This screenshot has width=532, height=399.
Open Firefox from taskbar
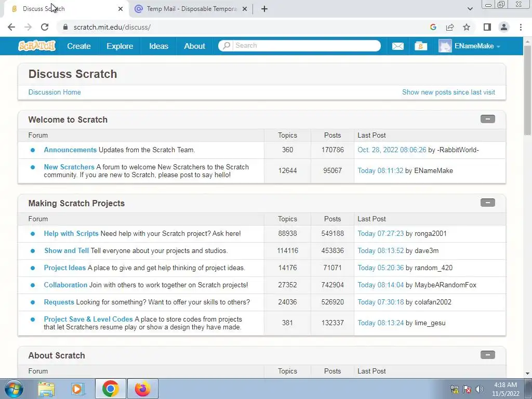(x=142, y=389)
